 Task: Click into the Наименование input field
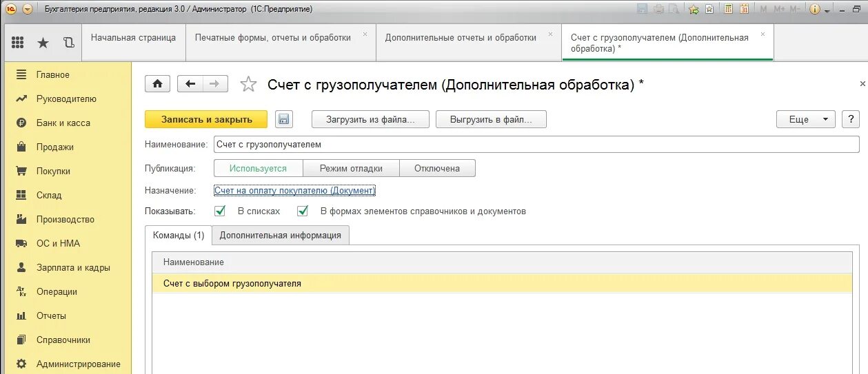(x=536, y=144)
